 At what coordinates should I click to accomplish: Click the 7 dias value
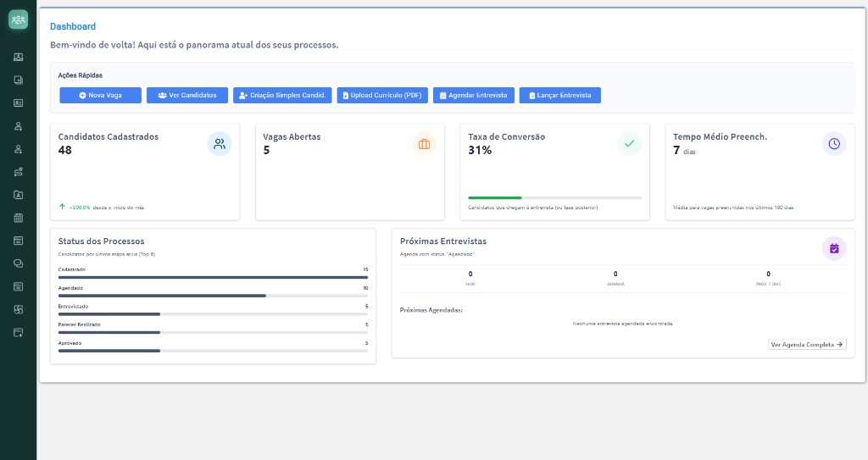(x=684, y=151)
